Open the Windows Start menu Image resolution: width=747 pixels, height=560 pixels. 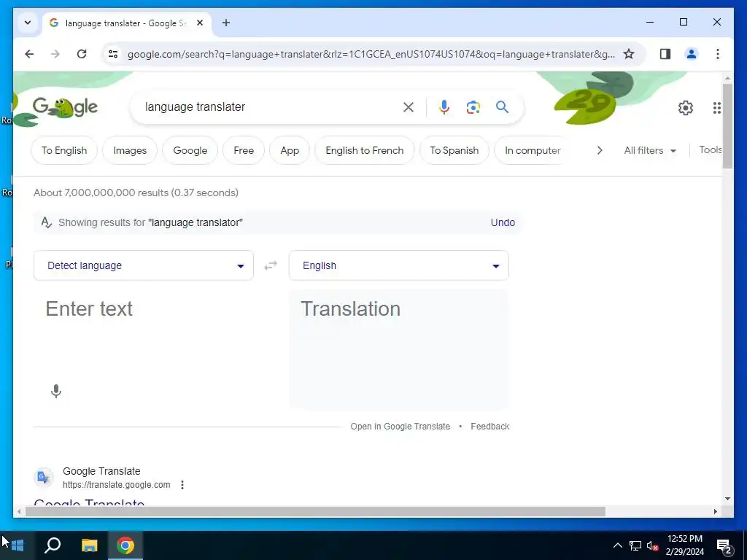pos(18,545)
